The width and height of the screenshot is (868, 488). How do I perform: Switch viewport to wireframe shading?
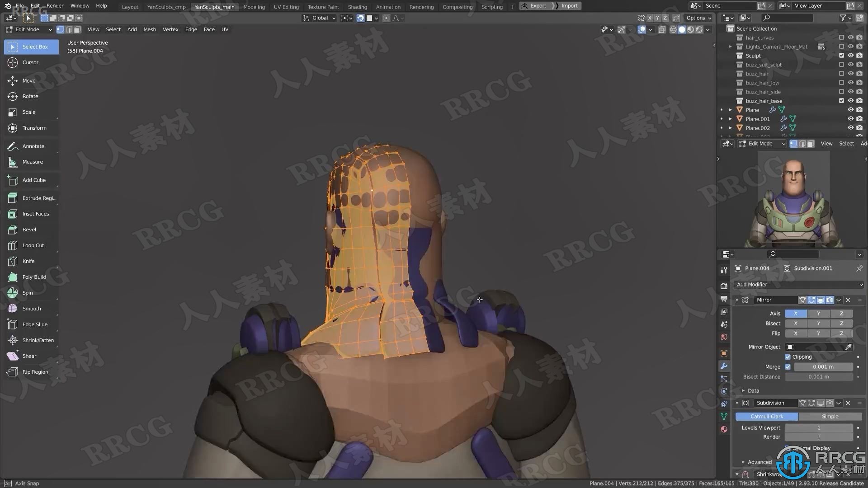pyautogui.click(x=673, y=29)
